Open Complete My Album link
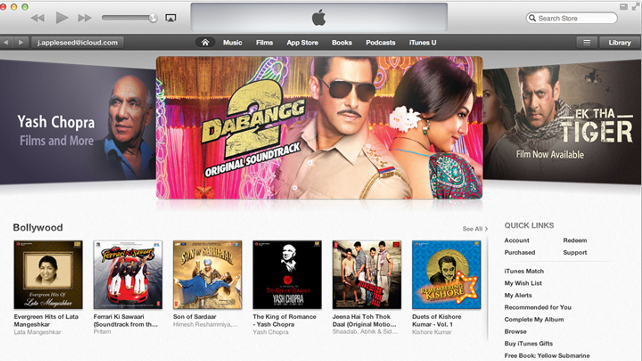The height and width of the screenshot is (361, 642). tap(534, 319)
